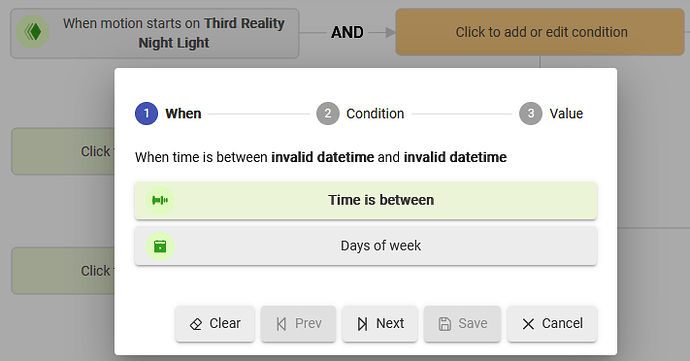Open step 3 Value
Image resolution: width=690 pixels, height=361 pixels.
coord(551,114)
